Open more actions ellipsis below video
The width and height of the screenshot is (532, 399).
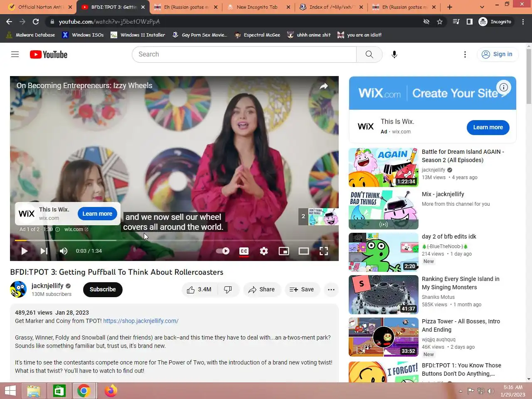click(331, 290)
